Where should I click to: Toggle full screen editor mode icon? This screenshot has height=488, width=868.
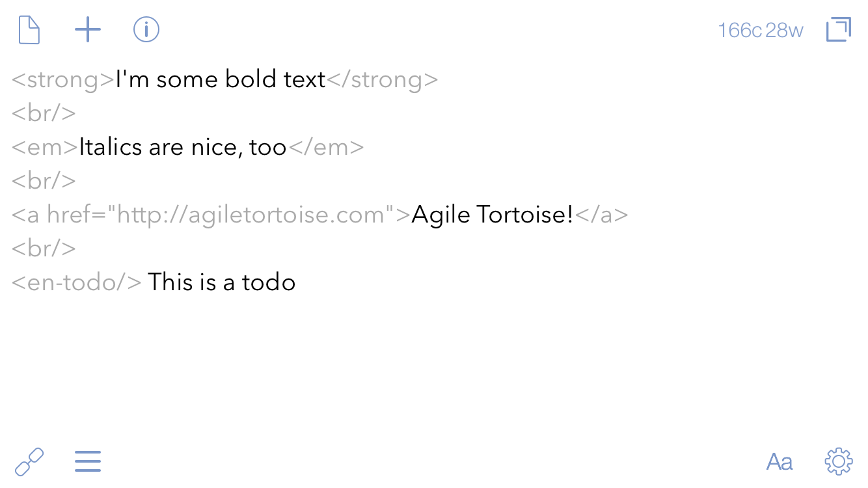(x=839, y=30)
